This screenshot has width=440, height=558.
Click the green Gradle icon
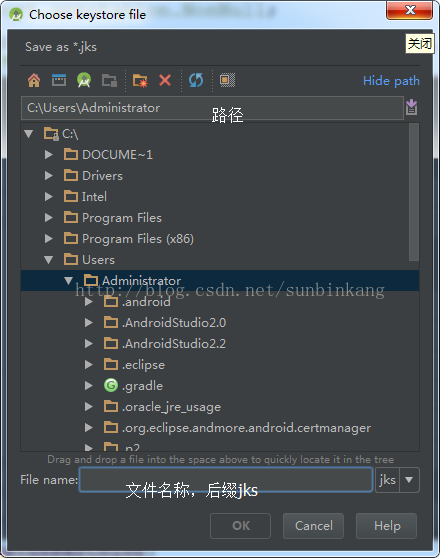coord(111,385)
